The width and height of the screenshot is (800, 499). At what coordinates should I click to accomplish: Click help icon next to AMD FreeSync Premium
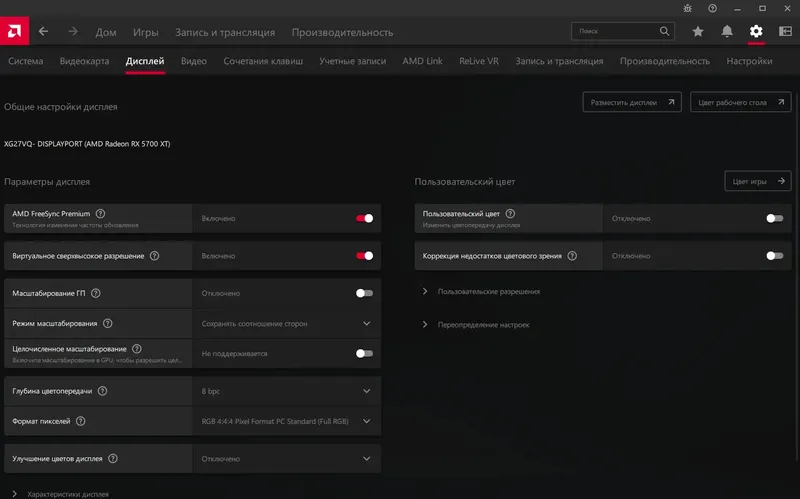coord(100,213)
